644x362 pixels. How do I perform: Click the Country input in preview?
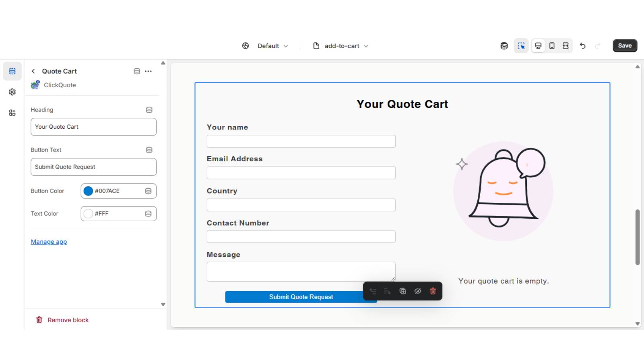pyautogui.click(x=301, y=205)
